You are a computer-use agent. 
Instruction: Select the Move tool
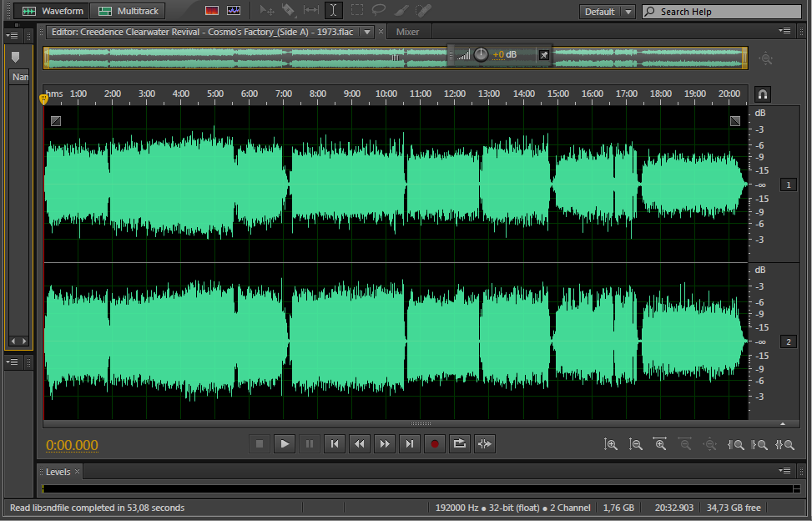pos(267,10)
